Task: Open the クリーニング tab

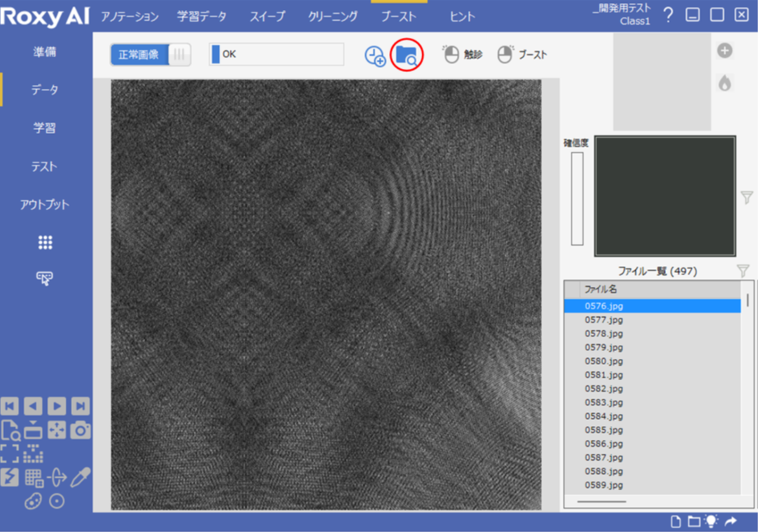Action: [333, 16]
